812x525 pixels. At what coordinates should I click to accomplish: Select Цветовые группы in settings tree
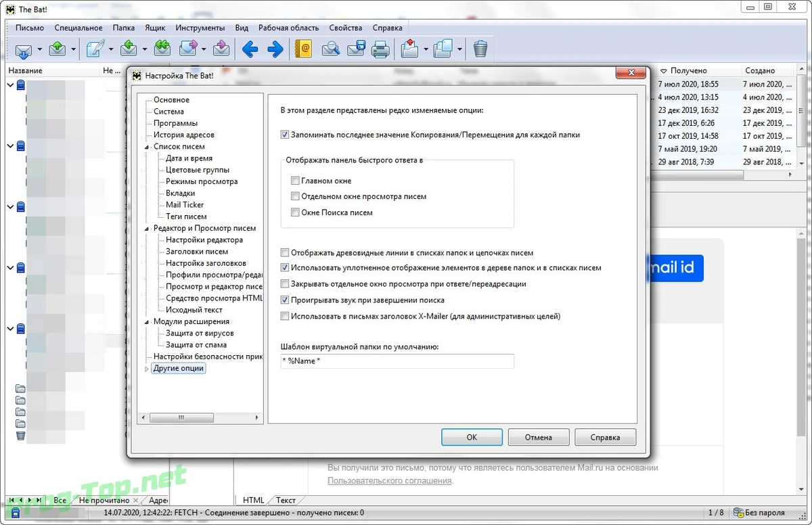(198, 170)
